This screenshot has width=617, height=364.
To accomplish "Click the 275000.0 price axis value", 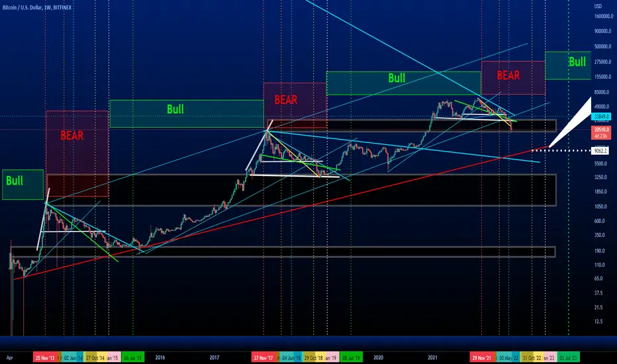I will coord(603,62).
